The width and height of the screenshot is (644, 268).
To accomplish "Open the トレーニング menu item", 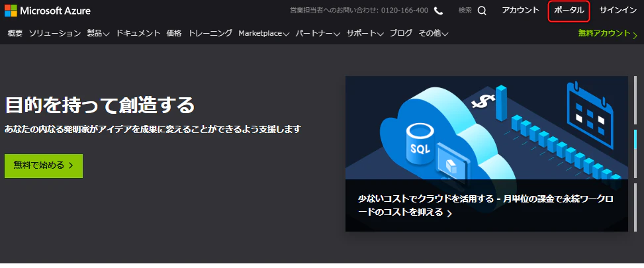I will pyautogui.click(x=210, y=33).
